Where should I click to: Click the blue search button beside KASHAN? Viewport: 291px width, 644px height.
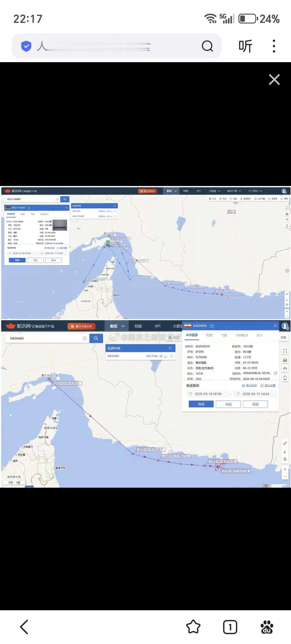pos(96,338)
